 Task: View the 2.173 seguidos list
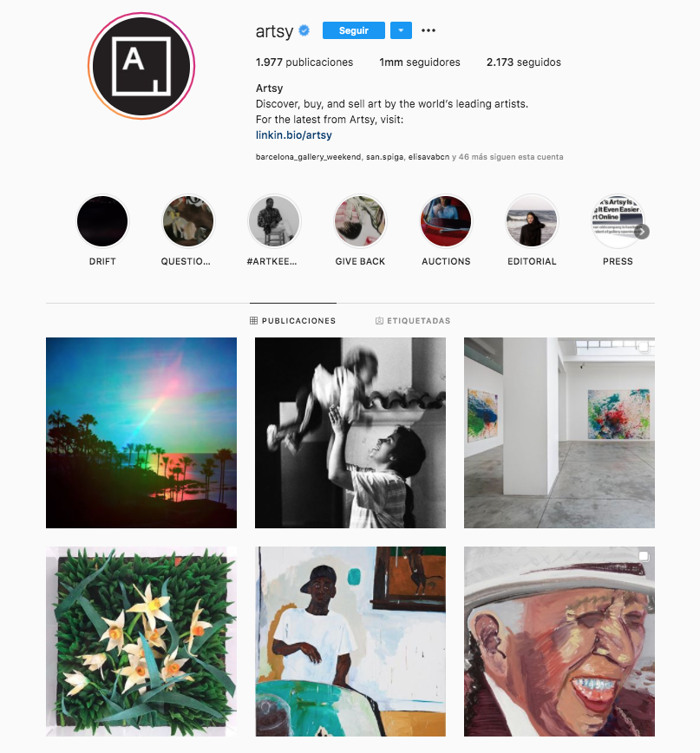[524, 62]
